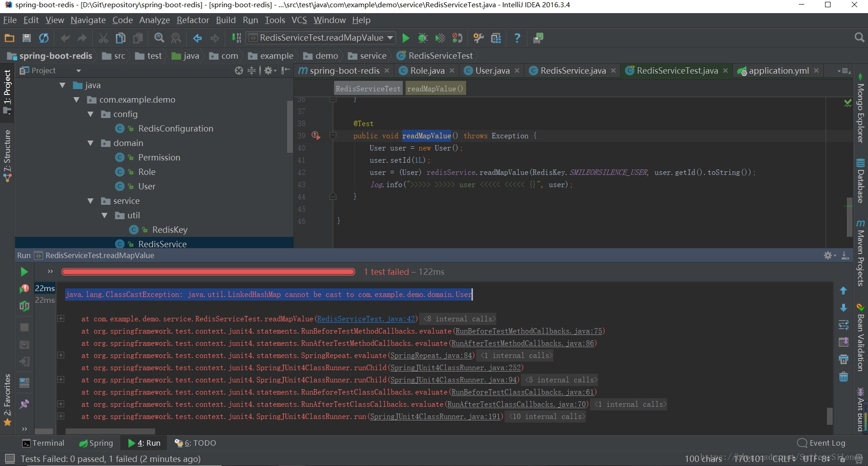Collapse the util package node
868x466 pixels.
pyautogui.click(x=104, y=215)
